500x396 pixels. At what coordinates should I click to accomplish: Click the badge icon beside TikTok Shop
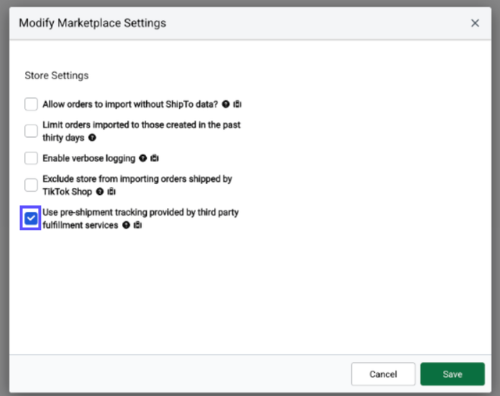[111, 192]
